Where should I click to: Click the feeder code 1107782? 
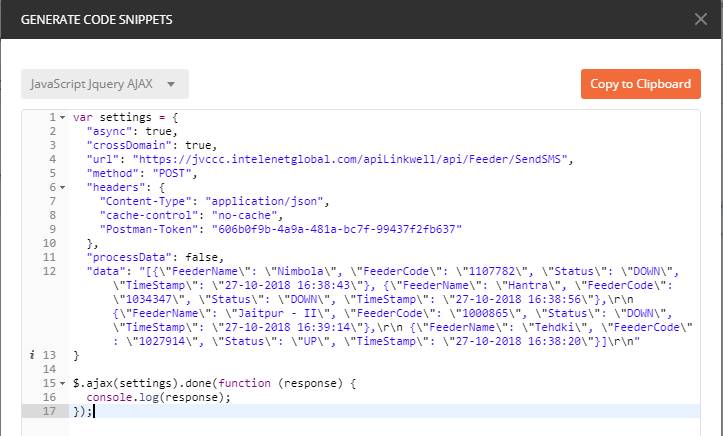coord(491,271)
